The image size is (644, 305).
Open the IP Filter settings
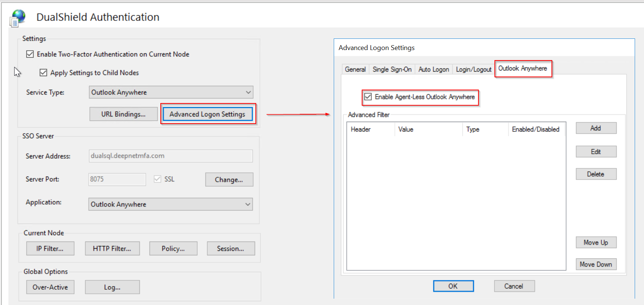coord(50,249)
